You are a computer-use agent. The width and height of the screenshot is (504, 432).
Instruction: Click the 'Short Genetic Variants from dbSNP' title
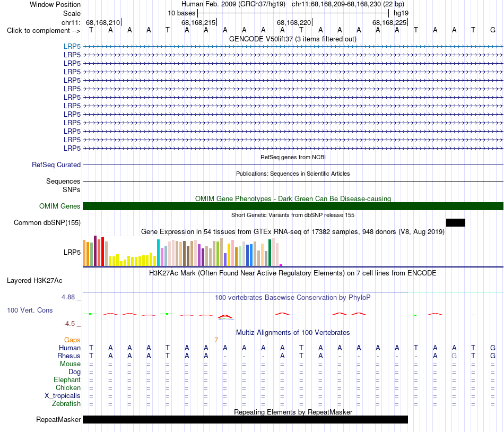(292, 215)
